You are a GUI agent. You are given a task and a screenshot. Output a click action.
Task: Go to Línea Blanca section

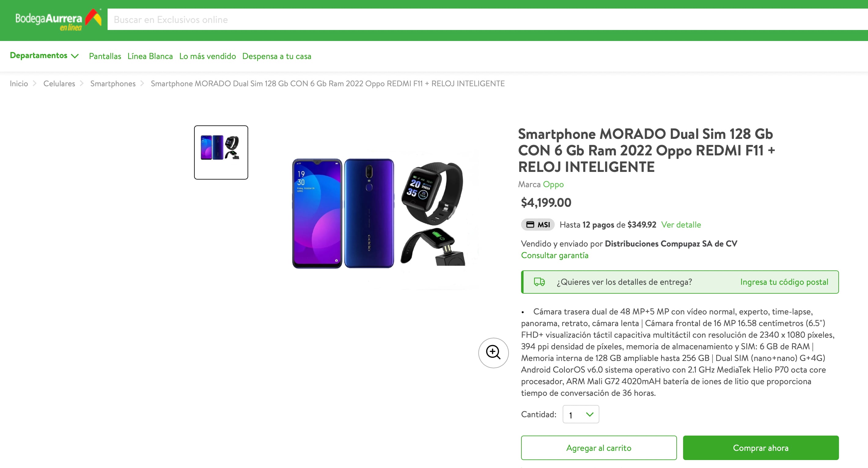click(150, 56)
